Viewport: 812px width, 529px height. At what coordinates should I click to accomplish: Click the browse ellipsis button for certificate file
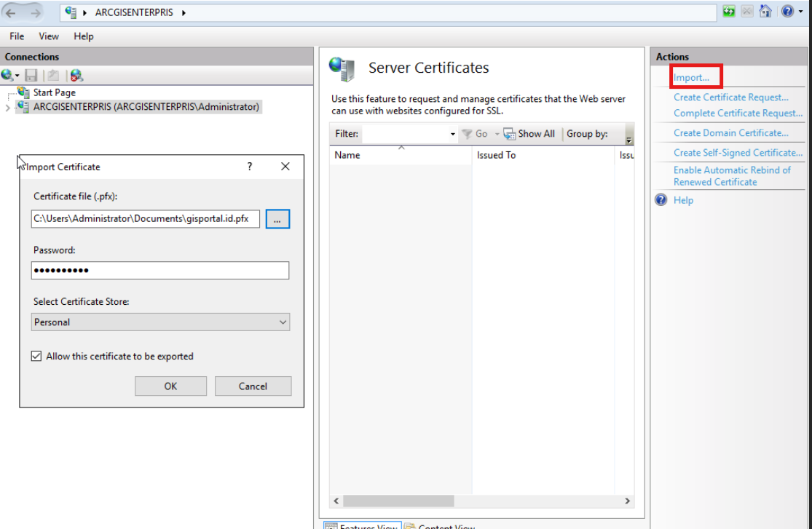277,219
